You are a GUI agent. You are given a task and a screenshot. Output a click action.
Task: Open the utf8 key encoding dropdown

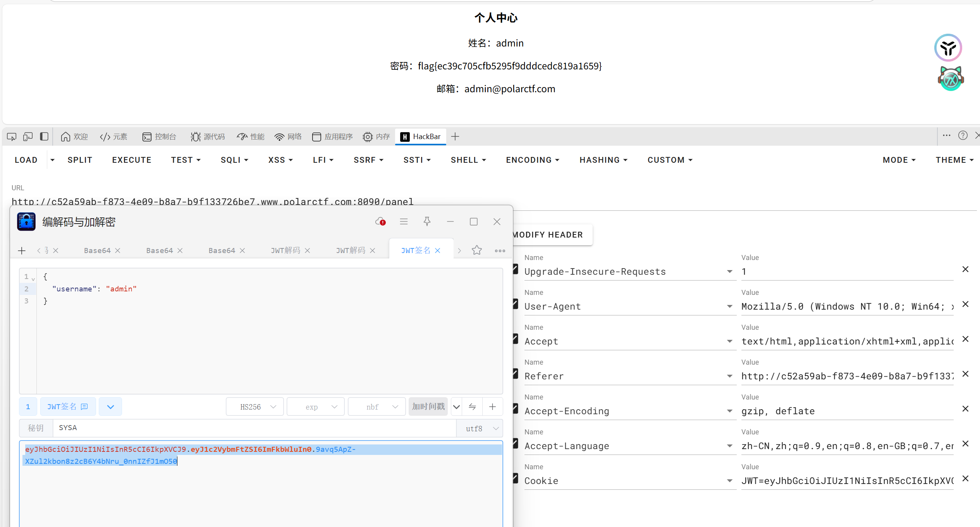pos(480,429)
